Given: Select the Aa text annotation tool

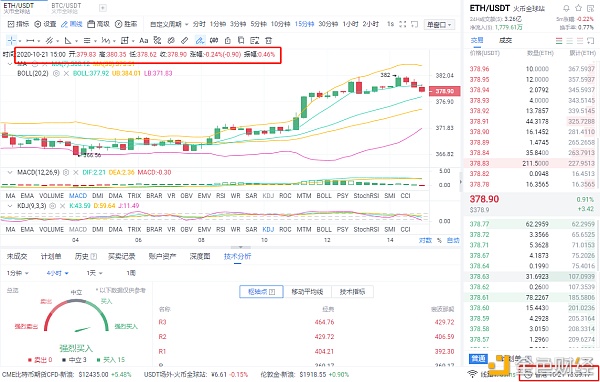Looking at the screenshot, I should click(x=143, y=40).
